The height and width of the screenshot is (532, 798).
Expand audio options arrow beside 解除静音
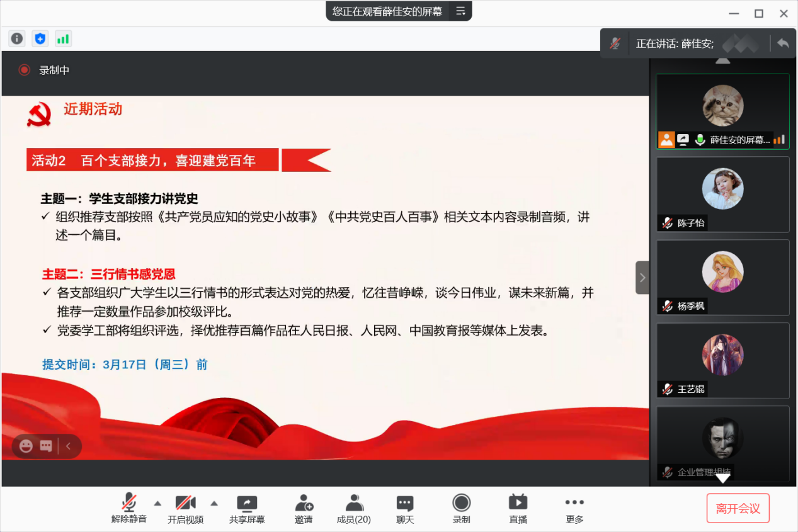[x=157, y=503]
